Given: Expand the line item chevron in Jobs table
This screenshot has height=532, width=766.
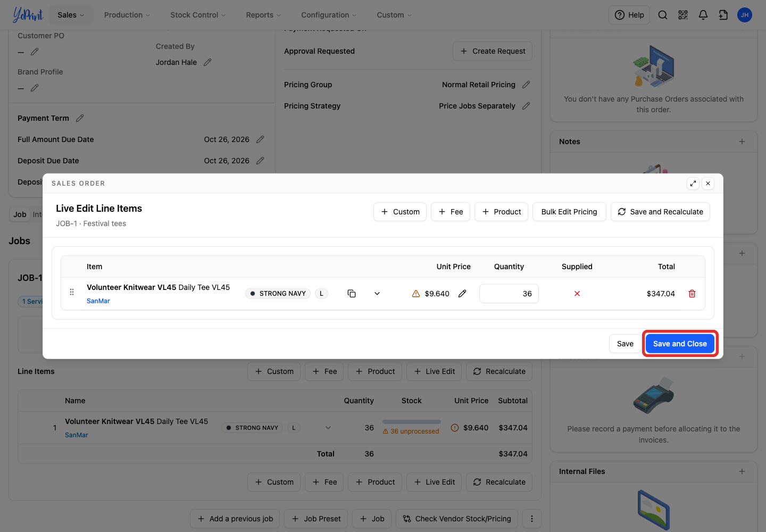Looking at the screenshot, I should [328, 428].
